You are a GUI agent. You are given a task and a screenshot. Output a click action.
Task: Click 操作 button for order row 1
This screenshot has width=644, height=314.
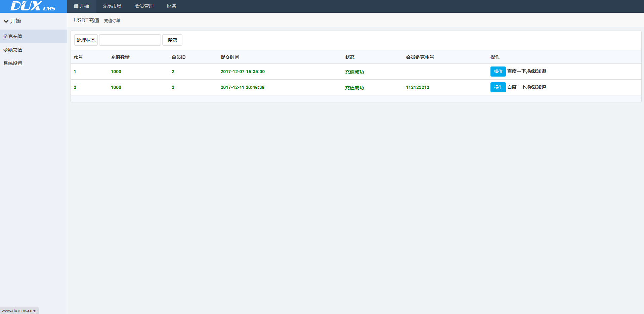[x=498, y=72]
